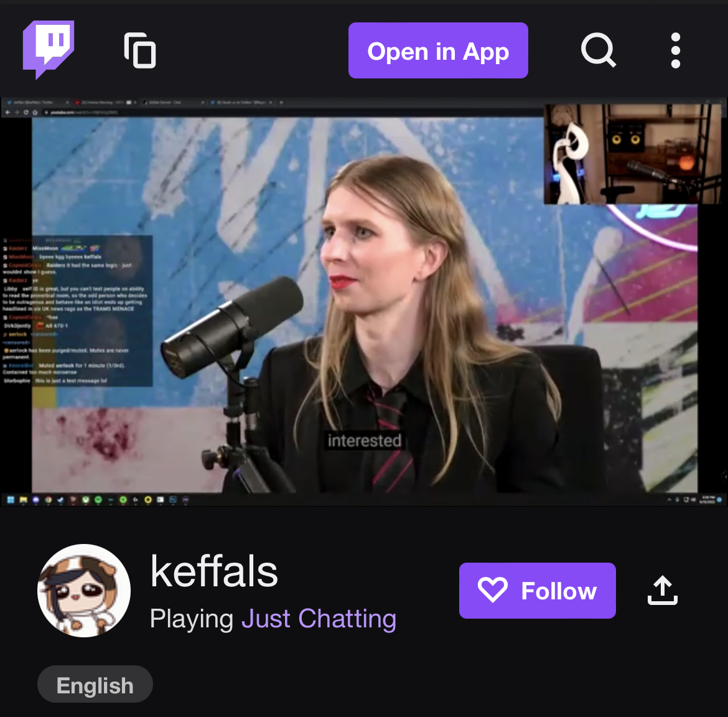This screenshot has height=717, width=728.
Task: Click the Open in App button
Action: [438, 50]
